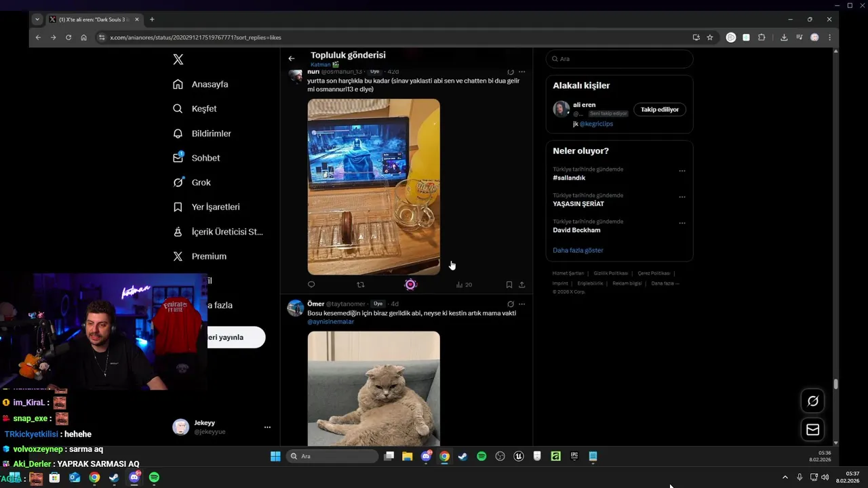The height and width of the screenshot is (488, 868).
Task: Open Ömer's profile avatar
Action: [x=296, y=308]
